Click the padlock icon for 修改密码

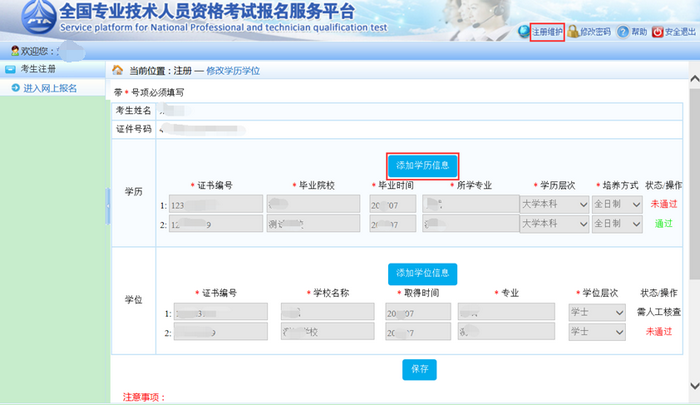pyautogui.click(x=573, y=32)
